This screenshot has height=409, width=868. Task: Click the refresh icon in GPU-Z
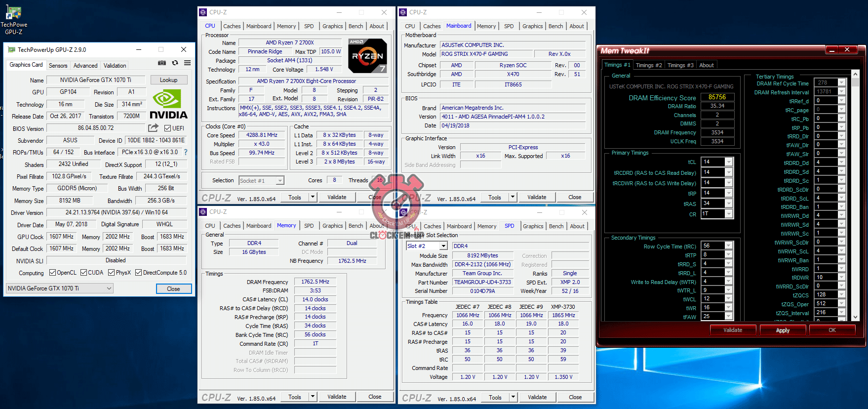pyautogui.click(x=175, y=63)
